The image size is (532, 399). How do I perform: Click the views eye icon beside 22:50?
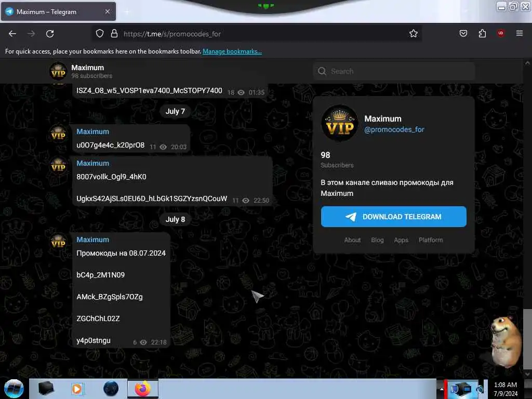[x=246, y=201]
